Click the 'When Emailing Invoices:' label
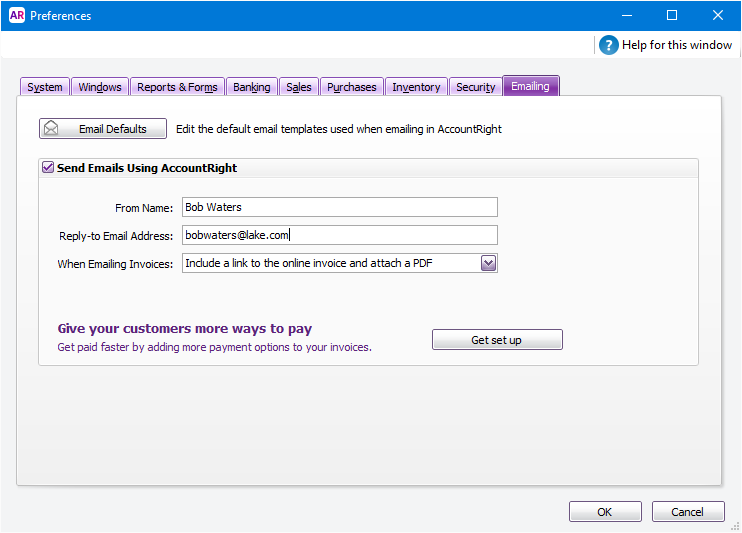Viewport: 742px width, 533px height. (115, 264)
